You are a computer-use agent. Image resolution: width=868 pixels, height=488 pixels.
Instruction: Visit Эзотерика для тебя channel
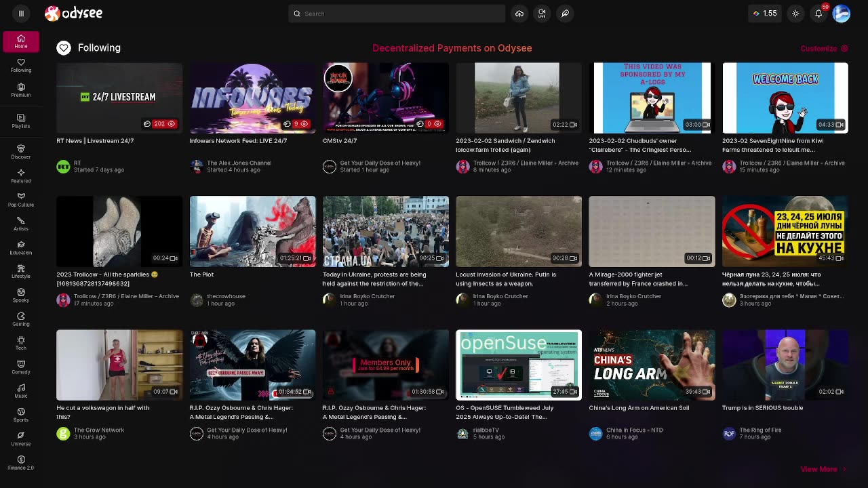point(791,296)
